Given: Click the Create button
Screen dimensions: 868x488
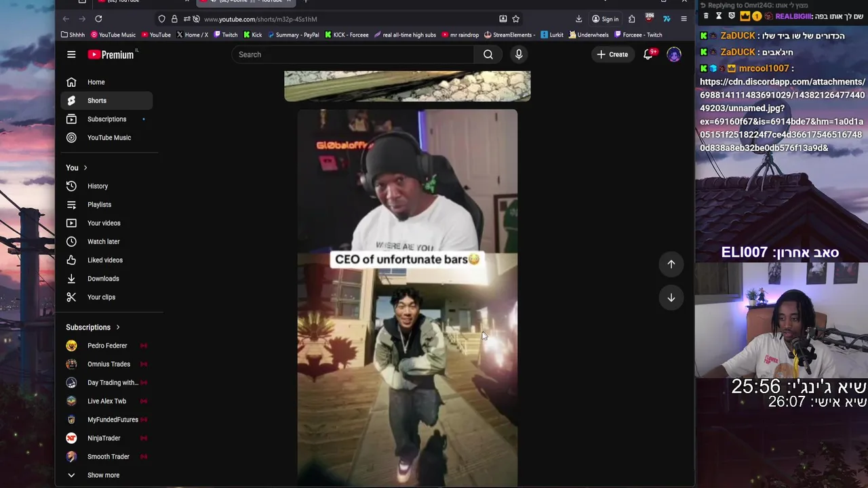Looking at the screenshot, I should 613,54.
